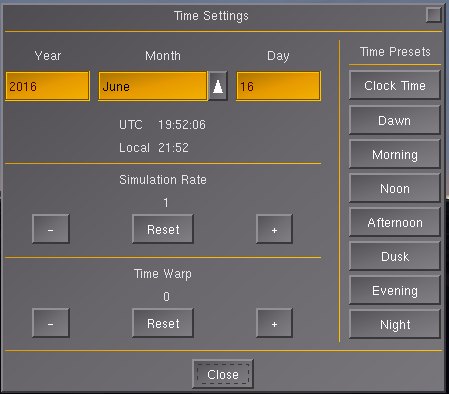Click the title bar corner square button
Screen dimensions: 449x394
click(x=434, y=15)
